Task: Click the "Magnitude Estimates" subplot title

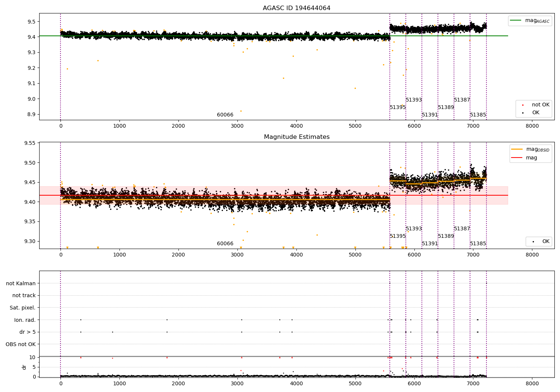Action: click(x=296, y=137)
